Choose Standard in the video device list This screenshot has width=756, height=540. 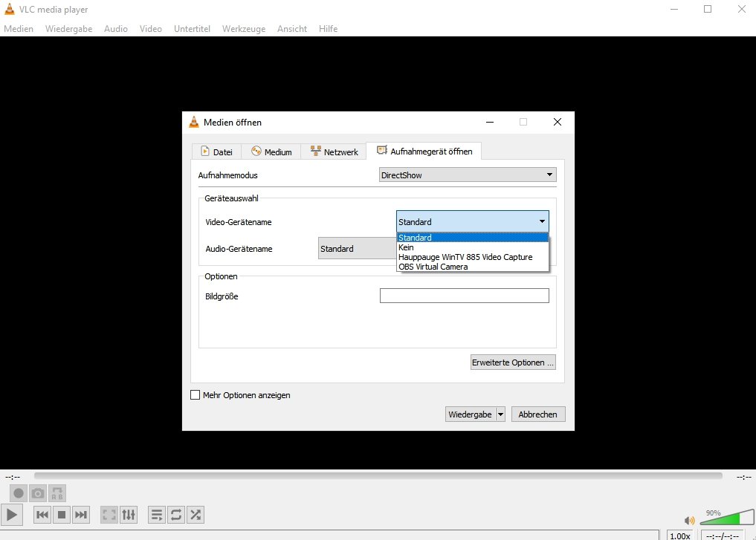473,238
